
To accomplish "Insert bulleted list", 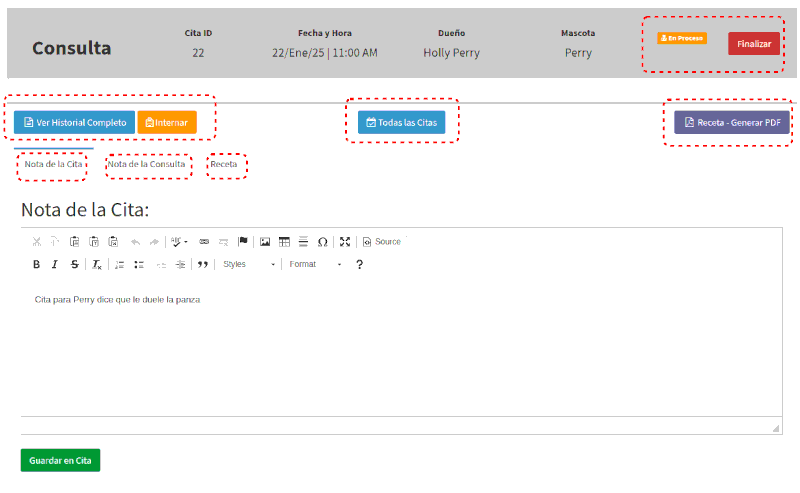I will click(139, 265).
